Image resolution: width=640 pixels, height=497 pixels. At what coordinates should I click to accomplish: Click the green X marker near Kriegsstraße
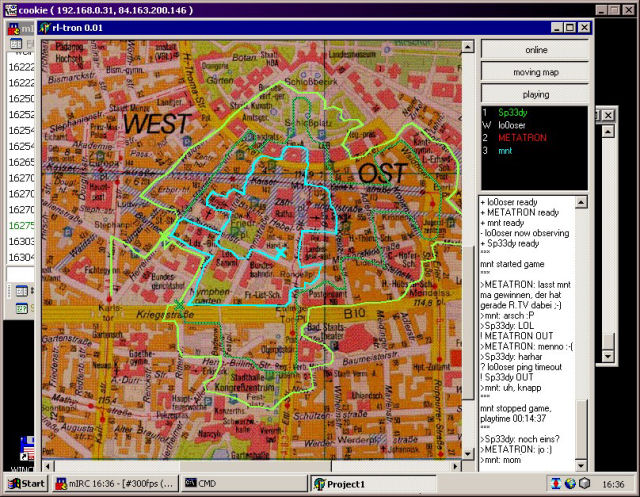pos(179,304)
